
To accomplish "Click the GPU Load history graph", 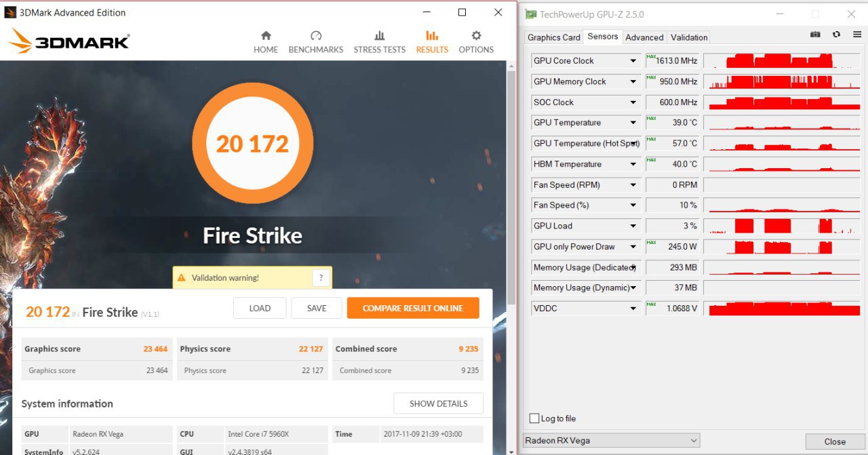I will (783, 226).
